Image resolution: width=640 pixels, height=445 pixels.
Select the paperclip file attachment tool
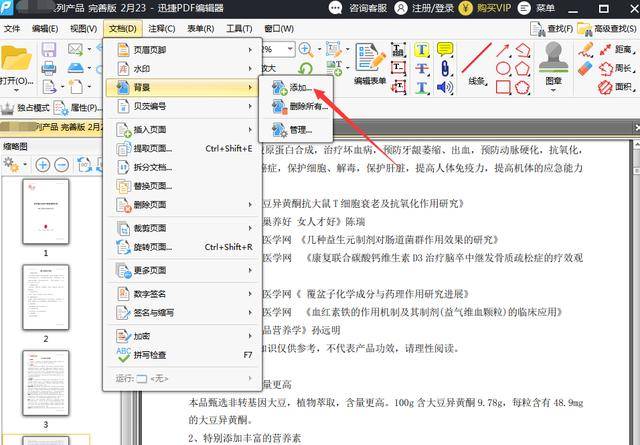444,69
